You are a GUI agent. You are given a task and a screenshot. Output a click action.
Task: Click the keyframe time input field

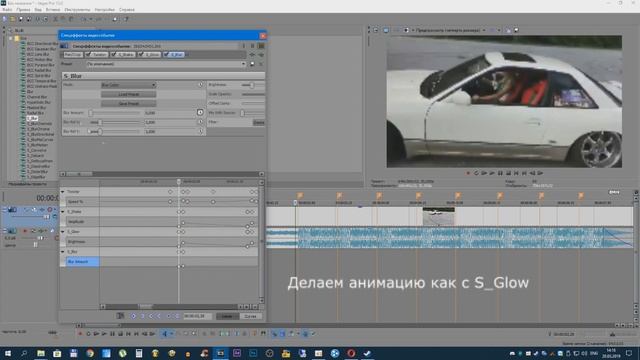pos(197,316)
